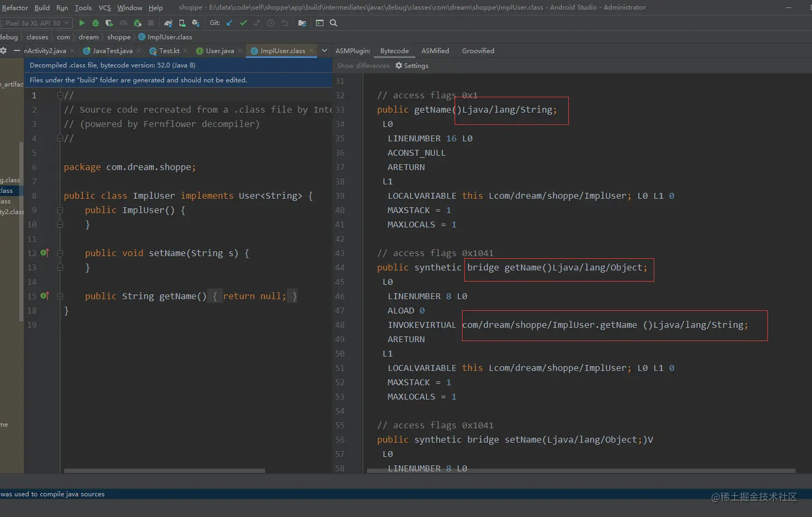This screenshot has width=812, height=517.
Task: Open the project panel gear options
Action: pos(3,51)
